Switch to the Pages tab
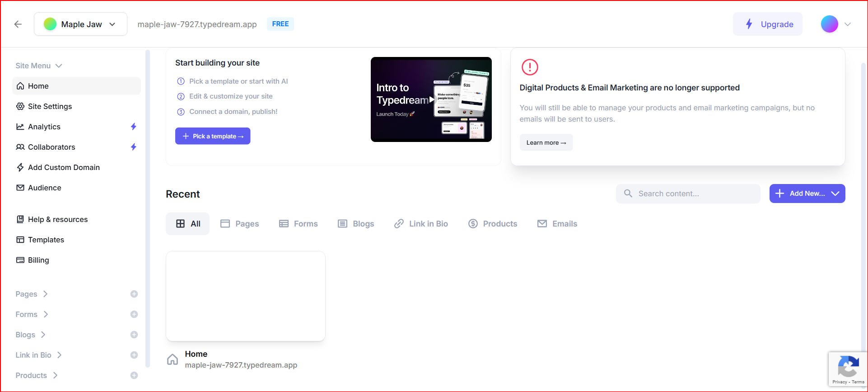Viewport: 868px width, 392px height. point(239,224)
